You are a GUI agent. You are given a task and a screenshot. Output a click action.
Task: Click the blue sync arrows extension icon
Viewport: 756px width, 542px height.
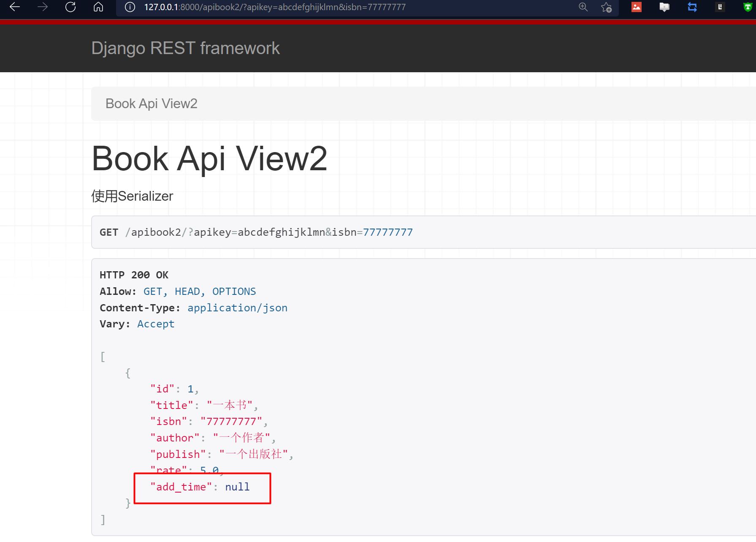coord(692,7)
